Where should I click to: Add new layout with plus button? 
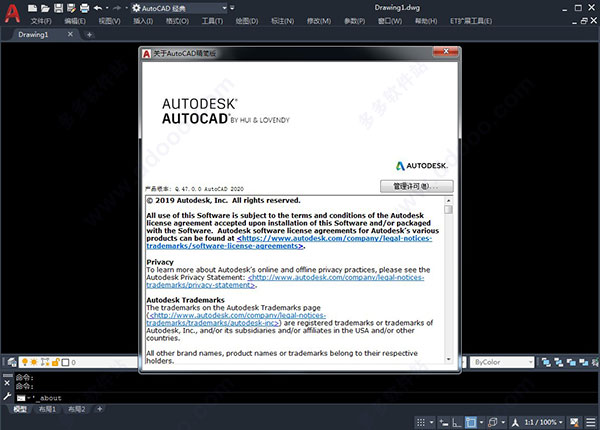pos(99,409)
